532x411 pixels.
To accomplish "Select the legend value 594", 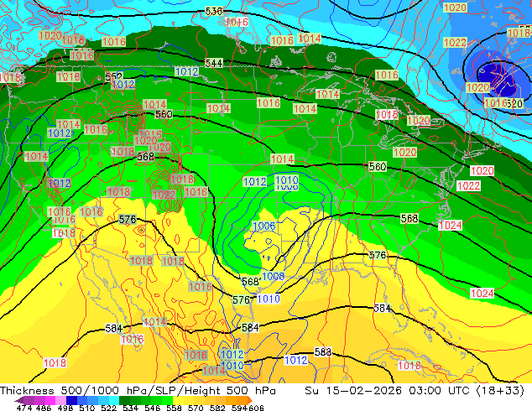I will (x=239, y=408).
